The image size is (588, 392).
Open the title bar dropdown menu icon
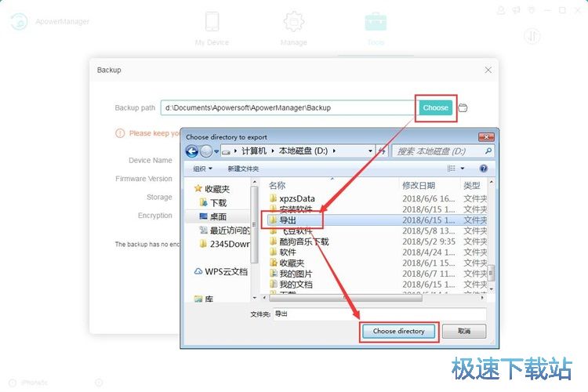532,10
